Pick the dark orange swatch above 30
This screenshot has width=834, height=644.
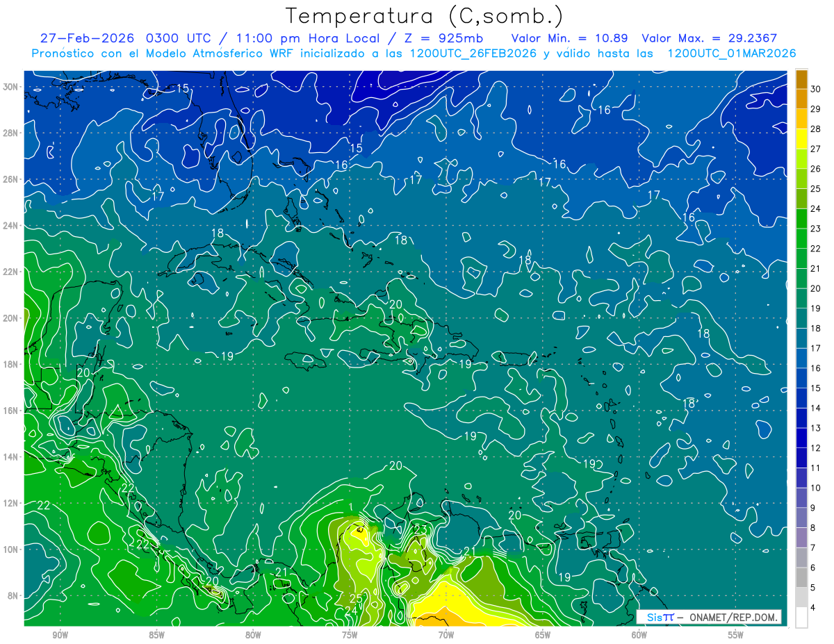[801, 79]
